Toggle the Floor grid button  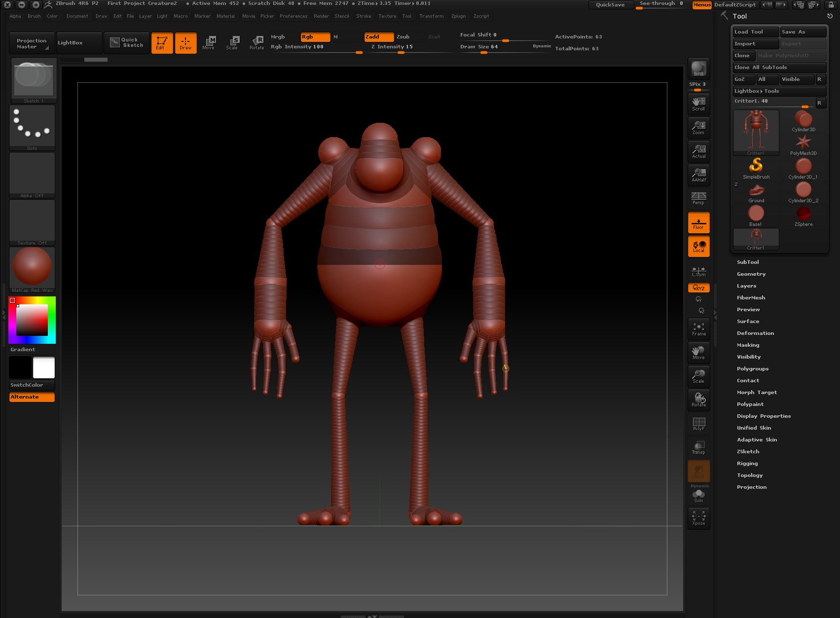[698, 223]
